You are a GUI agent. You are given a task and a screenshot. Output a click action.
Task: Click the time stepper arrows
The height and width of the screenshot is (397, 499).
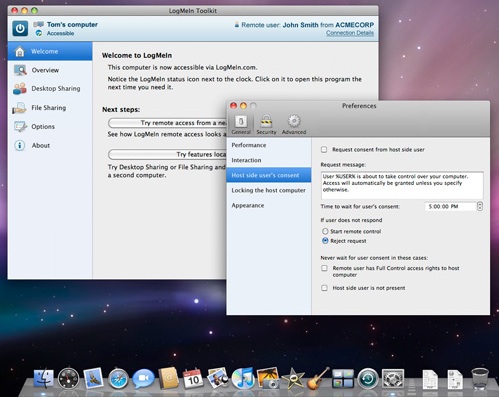[x=480, y=206]
